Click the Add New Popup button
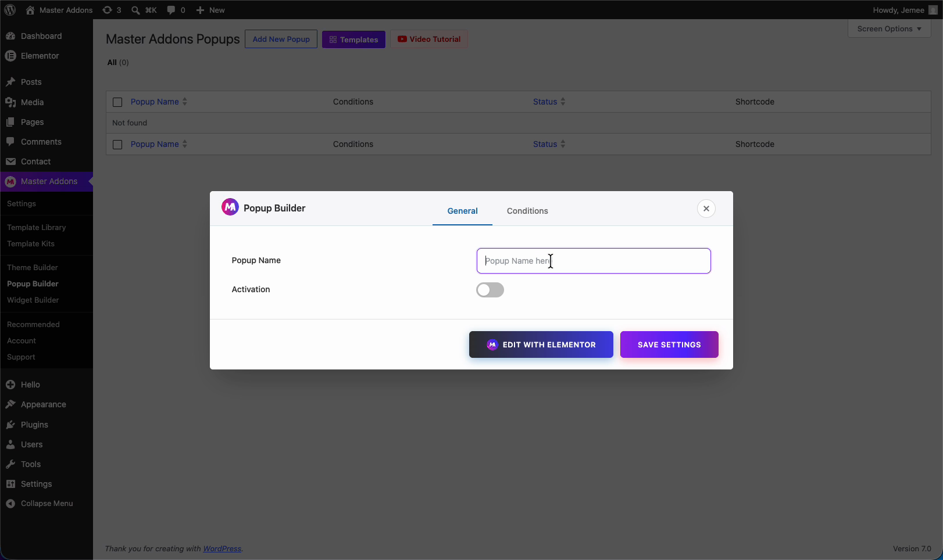943x560 pixels. pos(281,39)
